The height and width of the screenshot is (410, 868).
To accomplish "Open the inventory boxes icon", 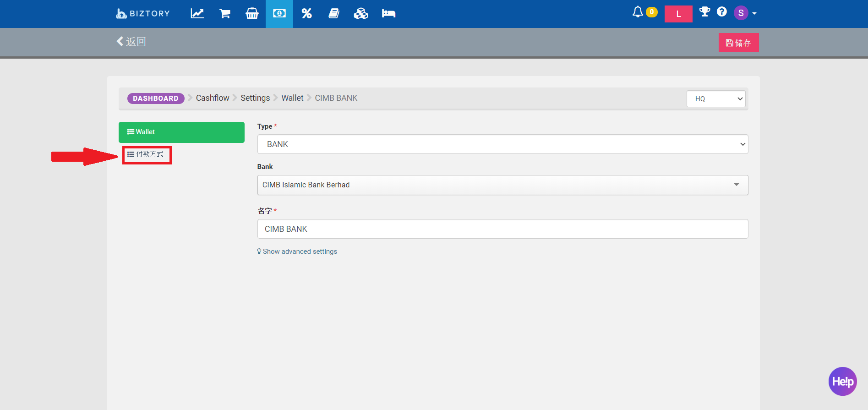I will click(361, 13).
